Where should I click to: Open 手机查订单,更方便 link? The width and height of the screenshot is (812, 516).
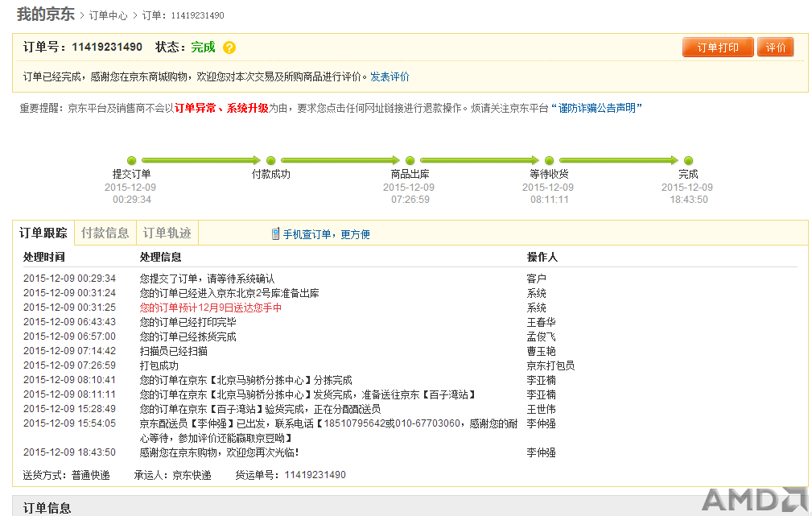(x=326, y=234)
